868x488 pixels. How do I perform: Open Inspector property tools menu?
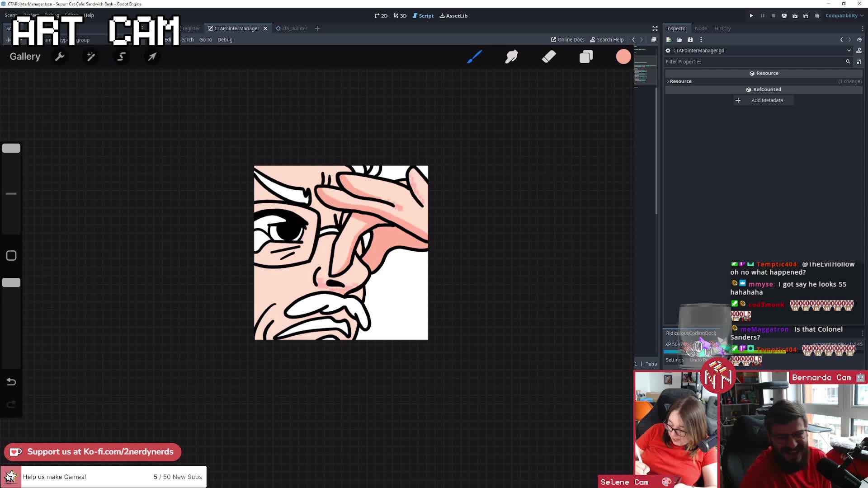[859, 62]
